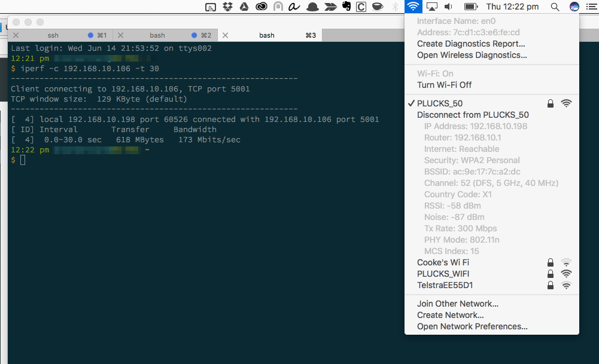Disconnect from PLUCKS_50 network
This screenshot has height=364, width=599.
[x=473, y=115]
